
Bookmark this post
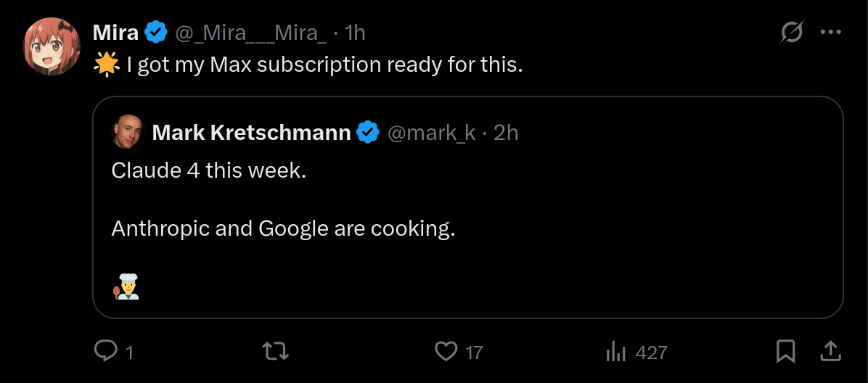point(785,352)
